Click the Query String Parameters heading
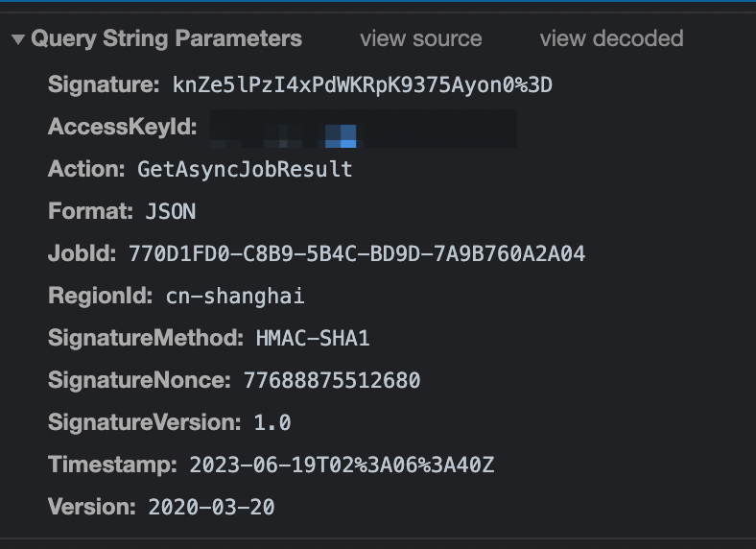The height and width of the screenshot is (549, 756). coord(166,38)
